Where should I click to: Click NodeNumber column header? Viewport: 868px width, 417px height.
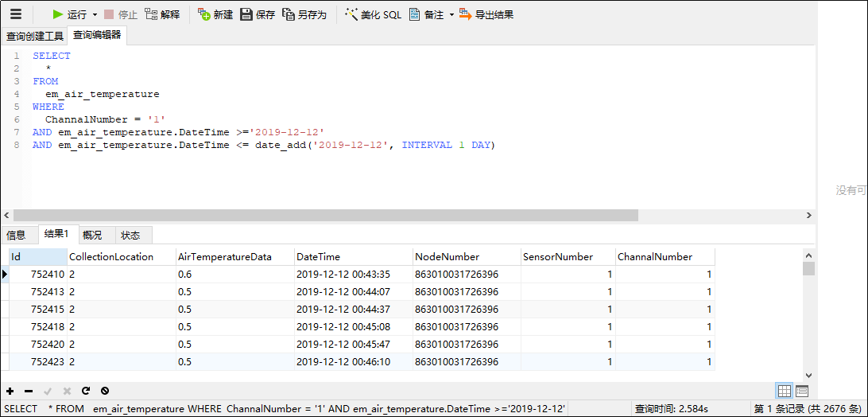tap(467, 257)
